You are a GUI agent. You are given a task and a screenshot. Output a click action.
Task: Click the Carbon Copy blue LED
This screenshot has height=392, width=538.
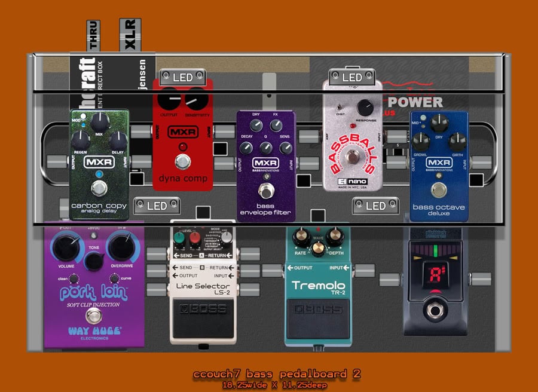pyautogui.click(x=99, y=173)
